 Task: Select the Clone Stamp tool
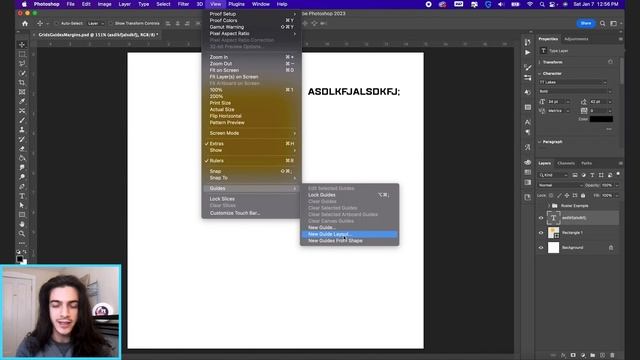click(x=22, y=130)
